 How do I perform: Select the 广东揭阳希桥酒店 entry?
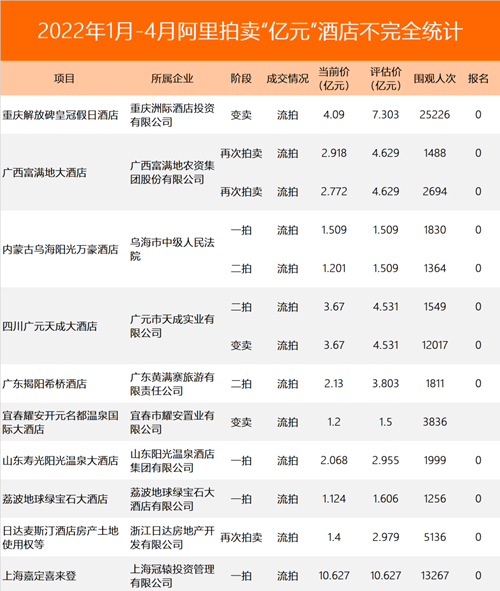pyautogui.click(x=44, y=384)
